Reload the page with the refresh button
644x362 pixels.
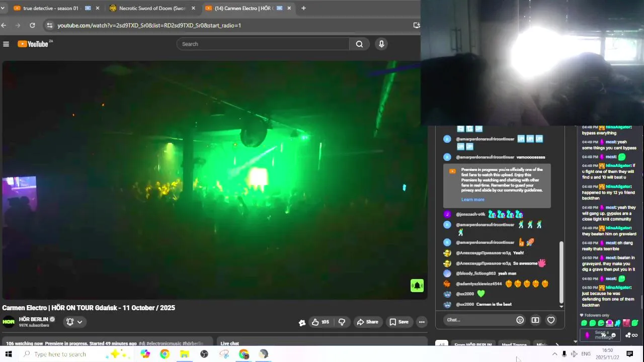(x=32, y=25)
